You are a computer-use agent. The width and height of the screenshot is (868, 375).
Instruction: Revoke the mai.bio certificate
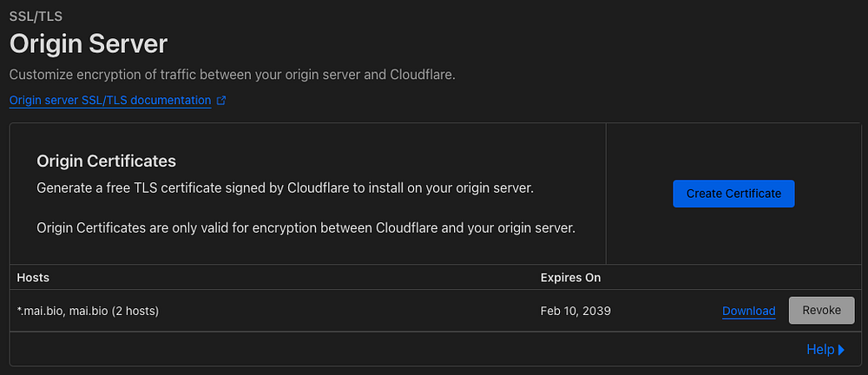pos(821,310)
